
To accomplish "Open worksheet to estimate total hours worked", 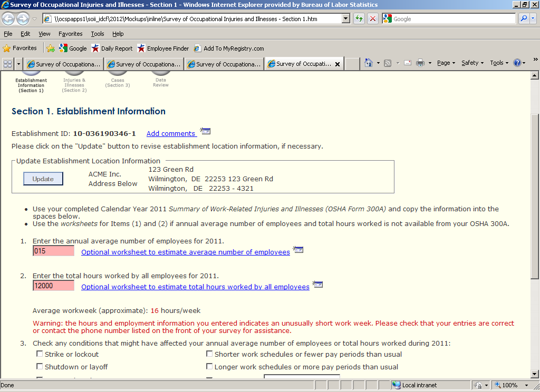I will coord(195,287).
